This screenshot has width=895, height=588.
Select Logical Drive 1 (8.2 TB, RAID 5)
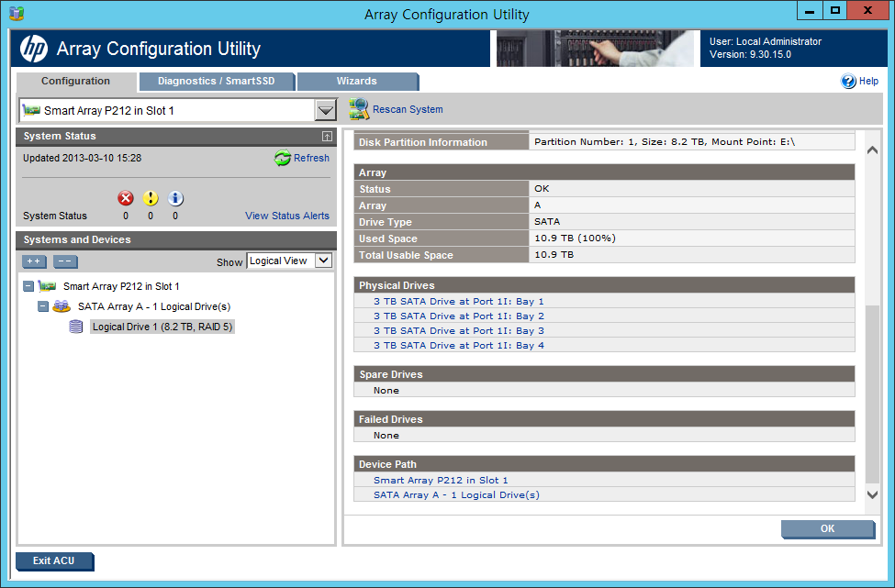point(162,327)
